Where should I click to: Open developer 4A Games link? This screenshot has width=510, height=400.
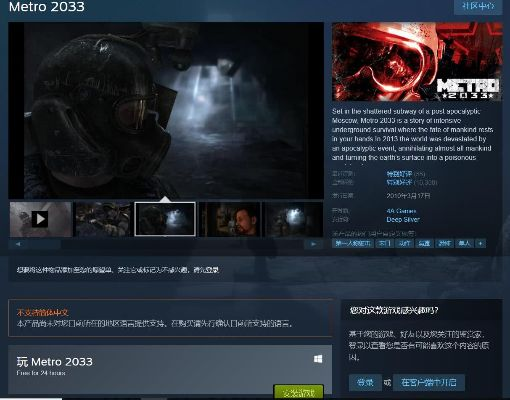pyautogui.click(x=401, y=211)
